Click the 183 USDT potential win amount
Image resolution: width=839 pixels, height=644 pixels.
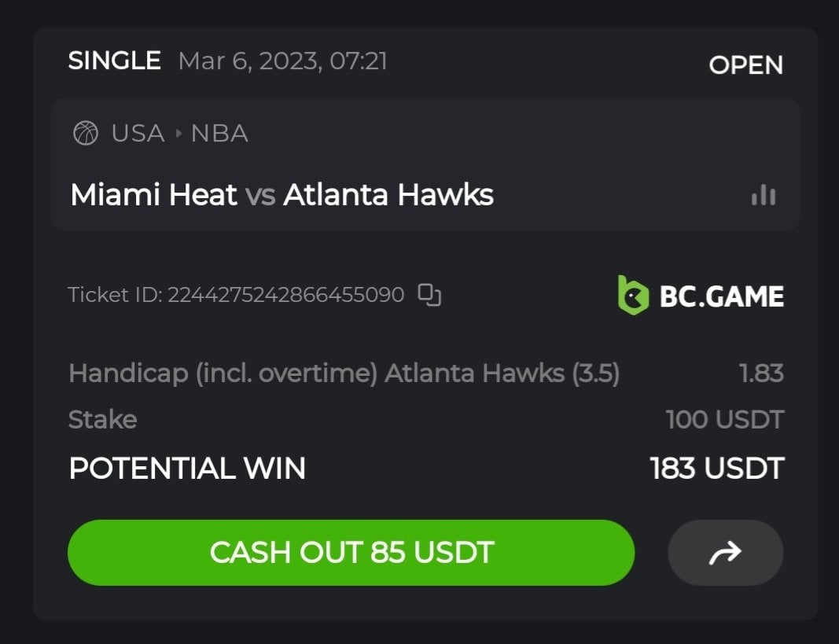point(716,469)
